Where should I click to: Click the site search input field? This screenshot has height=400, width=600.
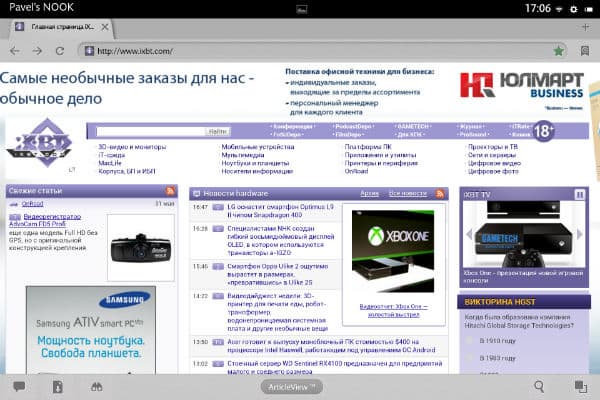151,132
